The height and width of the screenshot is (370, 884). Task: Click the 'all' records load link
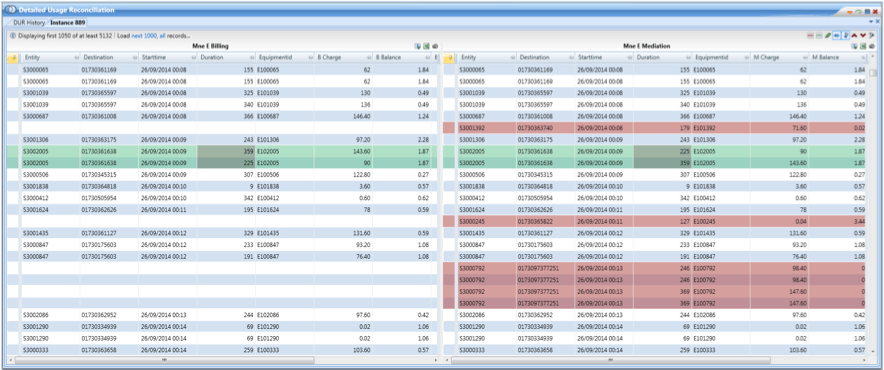point(163,36)
